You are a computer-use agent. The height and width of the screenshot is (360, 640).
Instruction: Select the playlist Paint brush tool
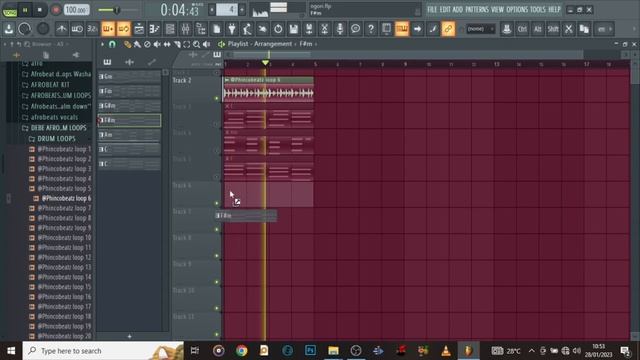137,44
